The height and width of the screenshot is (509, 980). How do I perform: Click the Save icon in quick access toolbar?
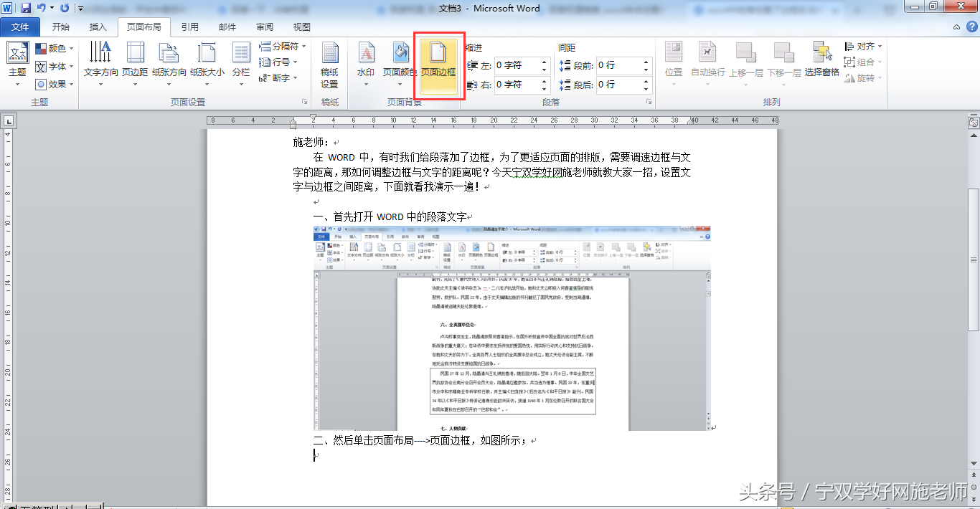click(26, 8)
